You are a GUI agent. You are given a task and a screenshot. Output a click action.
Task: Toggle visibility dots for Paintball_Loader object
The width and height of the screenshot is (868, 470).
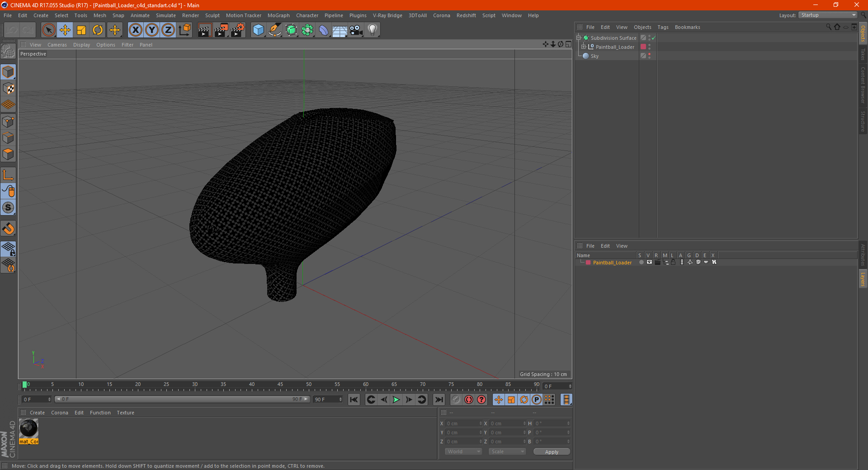pos(650,47)
